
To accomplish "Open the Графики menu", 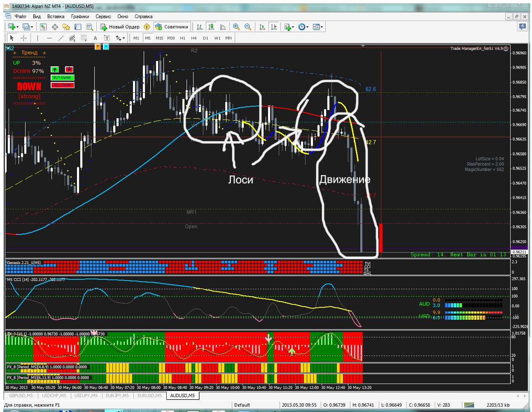I will pos(80,16).
